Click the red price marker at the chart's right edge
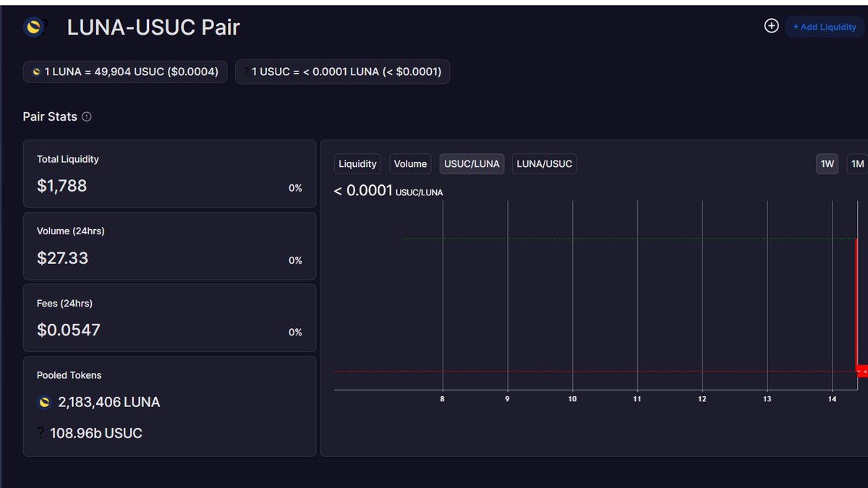This screenshot has height=488, width=868. 862,372
